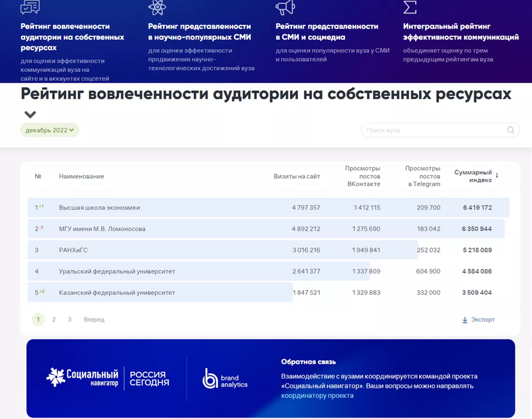Click the Поиск вуза search field
This screenshot has width=532, height=419.
pyautogui.click(x=434, y=130)
